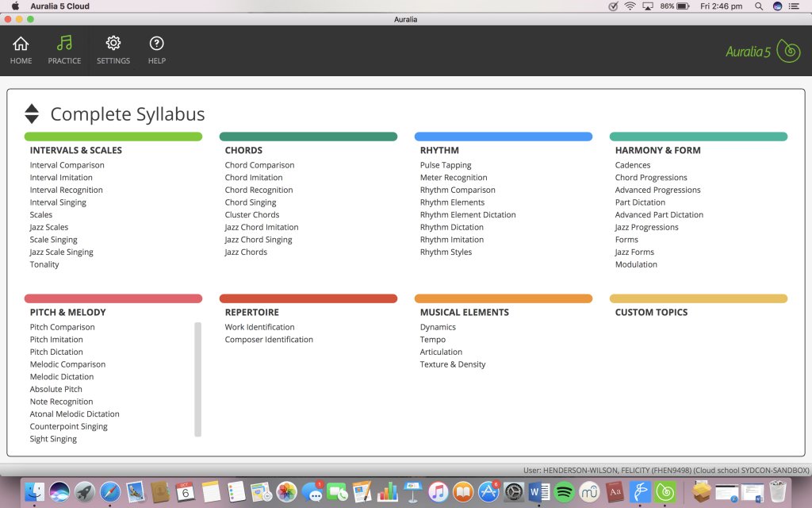This screenshot has height=508, width=812.
Task: Open Microsoft Word from dock
Action: point(538,491)
